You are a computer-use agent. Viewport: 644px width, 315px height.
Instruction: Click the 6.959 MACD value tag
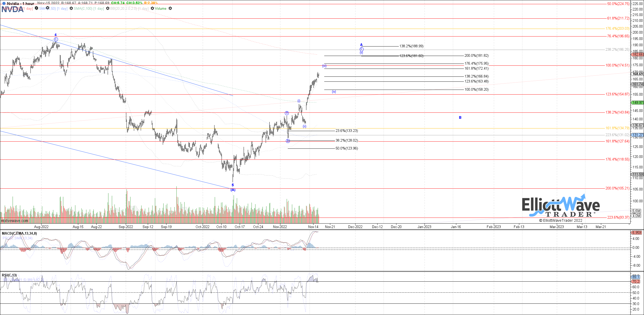(x=637, y=233)
